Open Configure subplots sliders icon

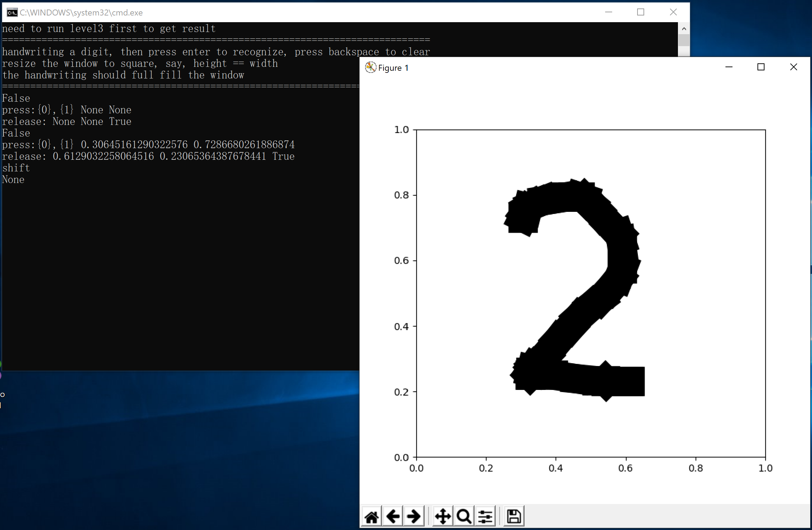(x=485, y=517)
